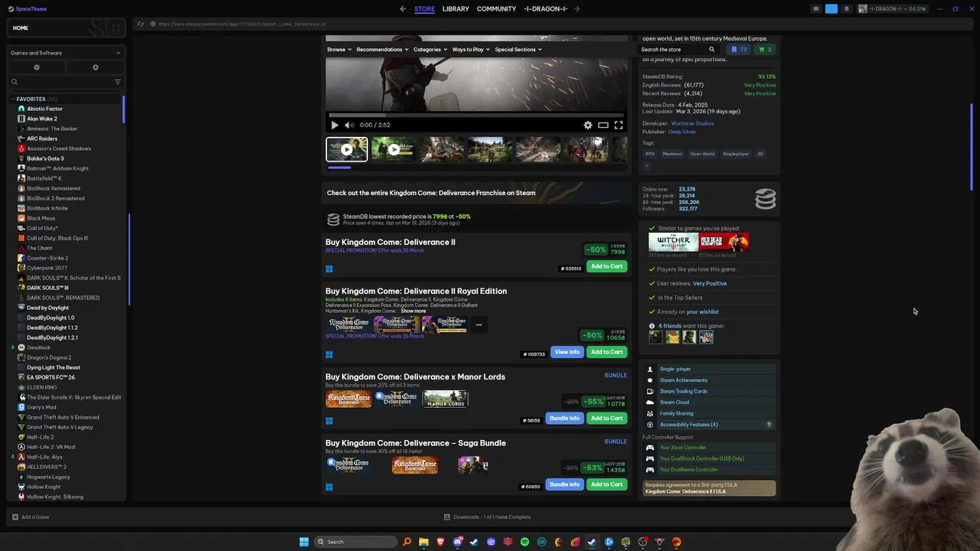Open Manor Lords bundle info
The image size is (980, 551).
click(564, 419)
